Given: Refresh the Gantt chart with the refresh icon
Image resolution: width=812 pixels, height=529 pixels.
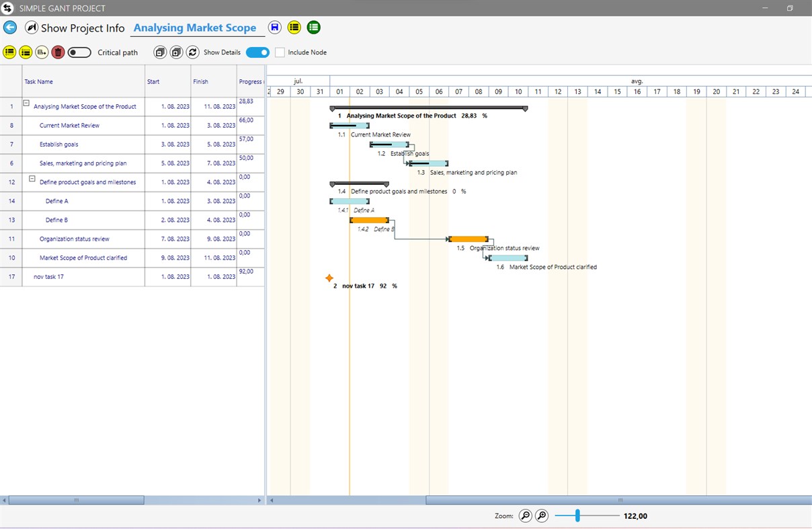Looking at the screenshot, I should [x=192, y=52].
